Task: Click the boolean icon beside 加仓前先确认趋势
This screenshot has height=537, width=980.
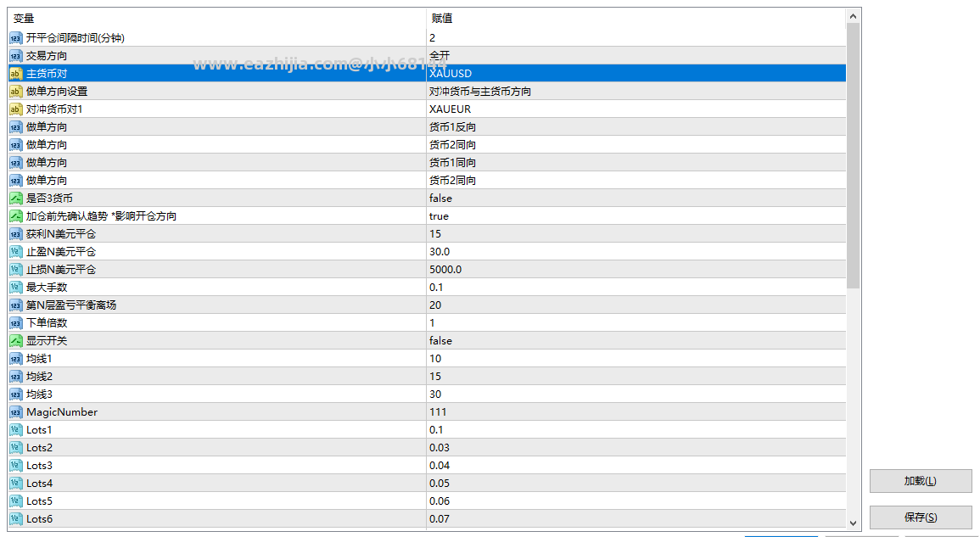Action: click(15, 216)
